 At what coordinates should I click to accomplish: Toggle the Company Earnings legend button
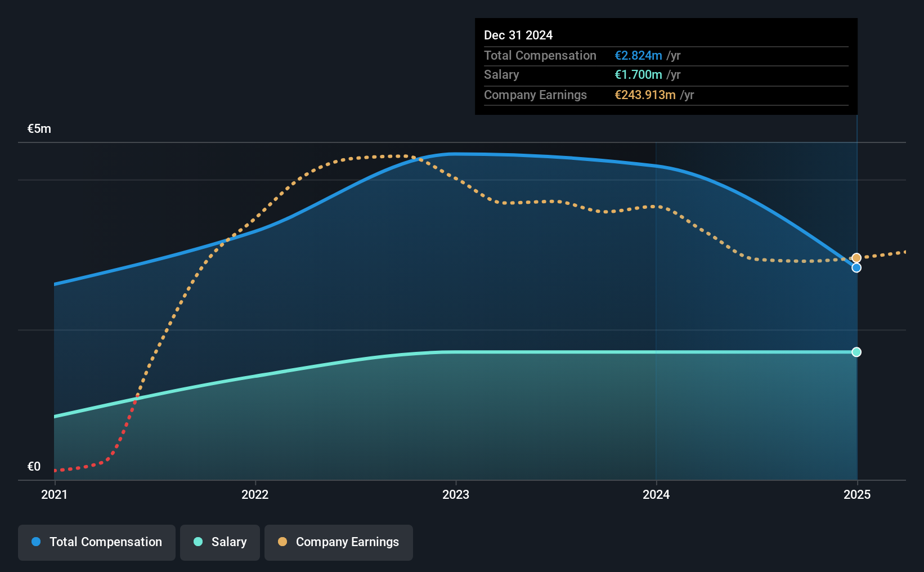point(339,542)
